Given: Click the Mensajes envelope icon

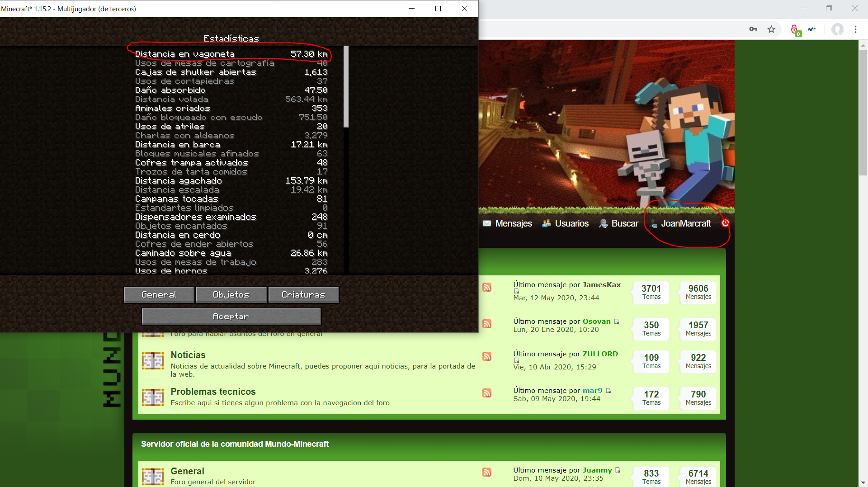Looking at the screenshot, I should 487,223.
